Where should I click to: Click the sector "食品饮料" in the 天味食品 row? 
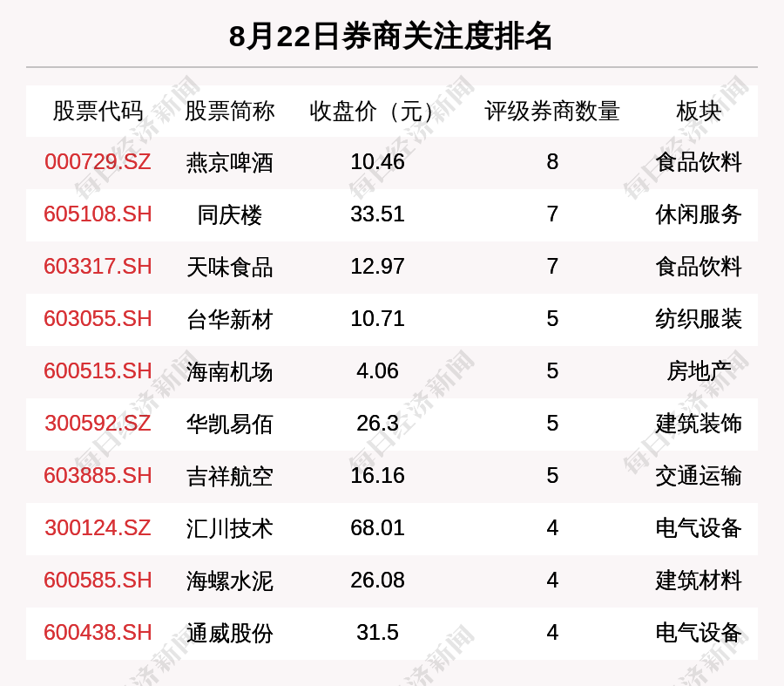pos(699,267)
